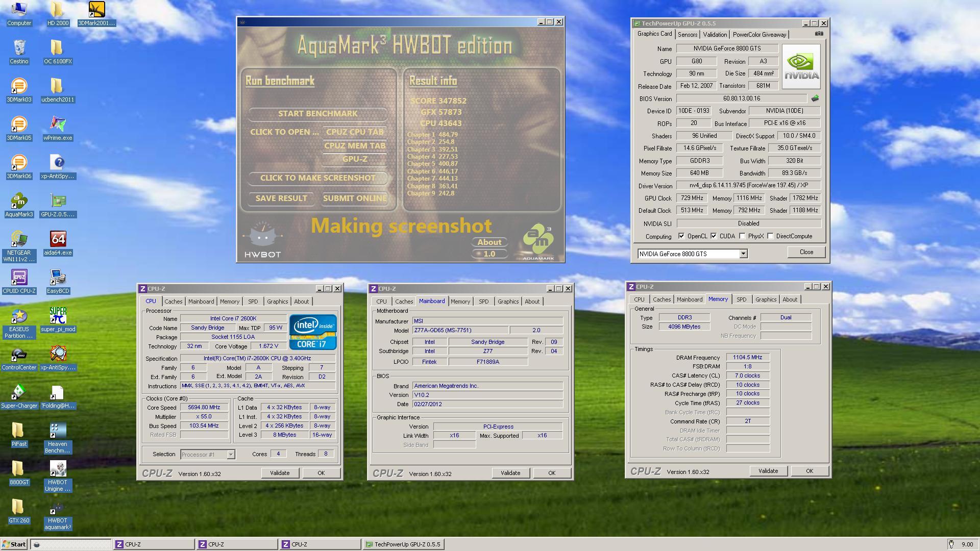Click the GPU-Z Name field
Screen dimensions: 980x551
[x=727, y=48]
